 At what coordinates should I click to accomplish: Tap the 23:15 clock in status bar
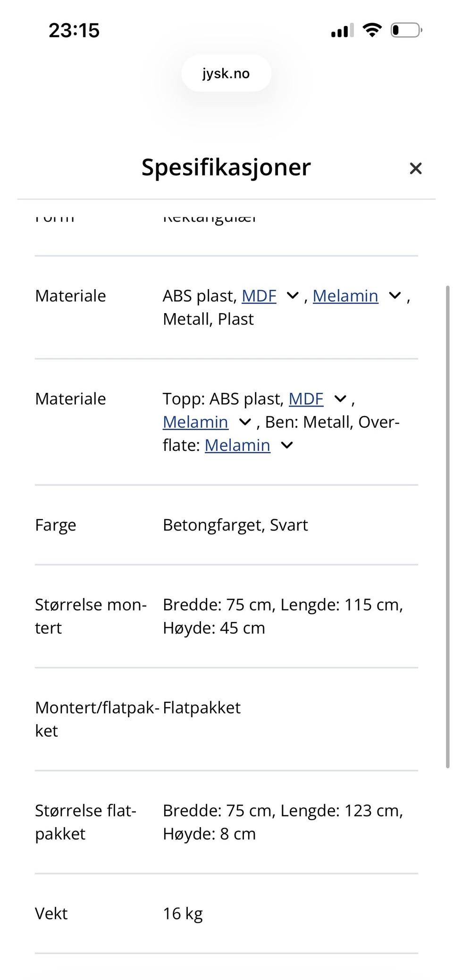[73, 30]
